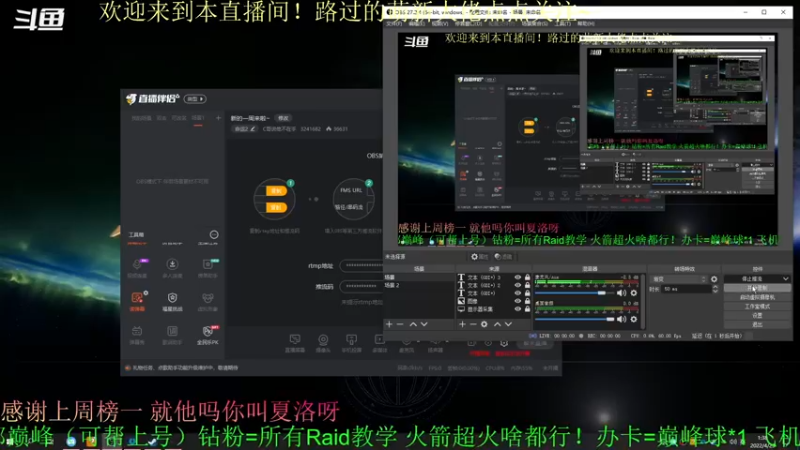Remove selected scene with minus icon
Image resolution: width=800 pixels, height=450 pixels.
400,324
